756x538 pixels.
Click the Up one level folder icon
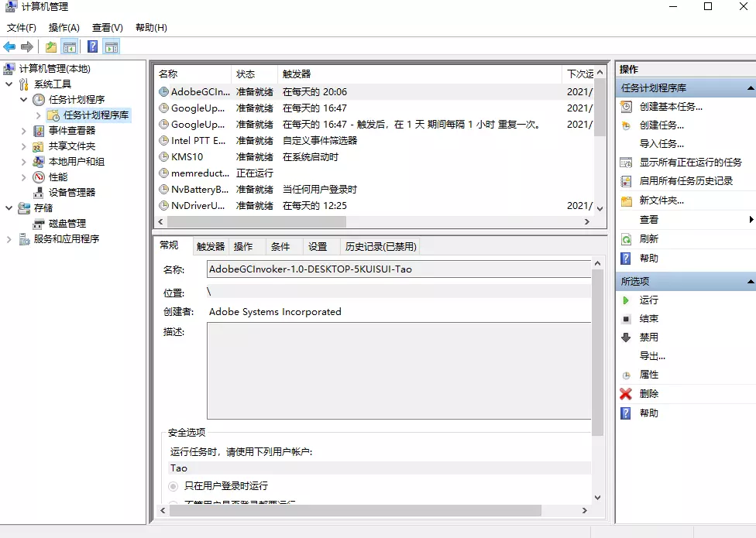coord(50,46)
